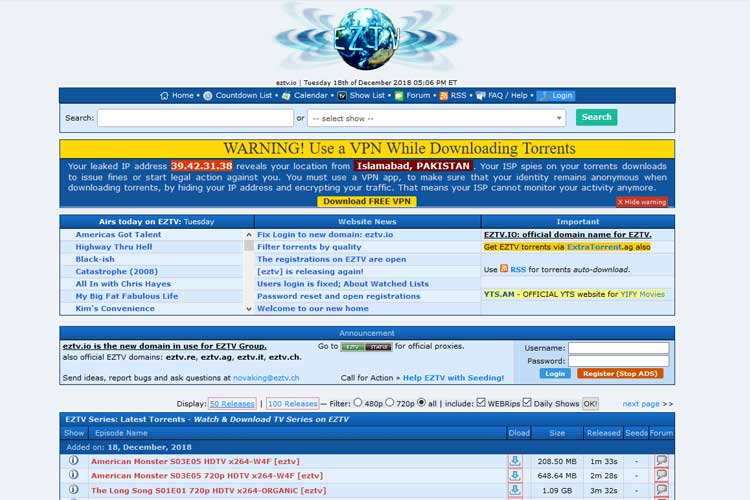750x500 pixels.
Task: Click the Search text input field
Action: click(195, 118)
